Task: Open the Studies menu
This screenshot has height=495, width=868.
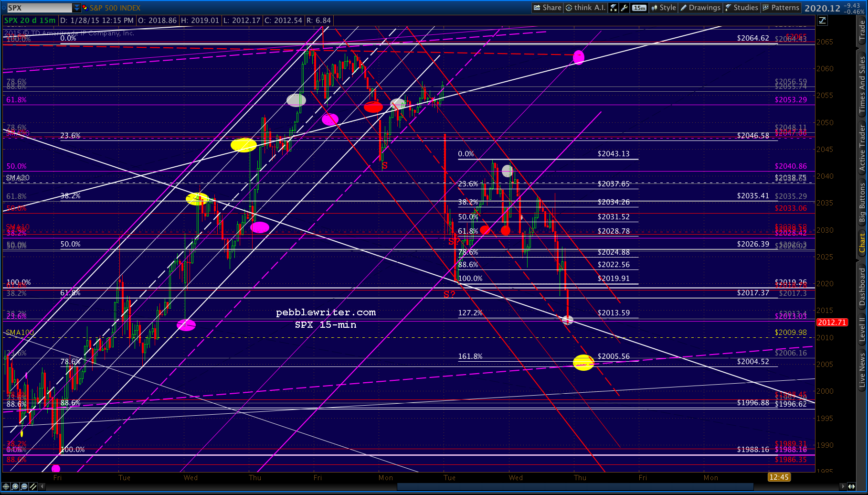Action: (x=741, y=8)
